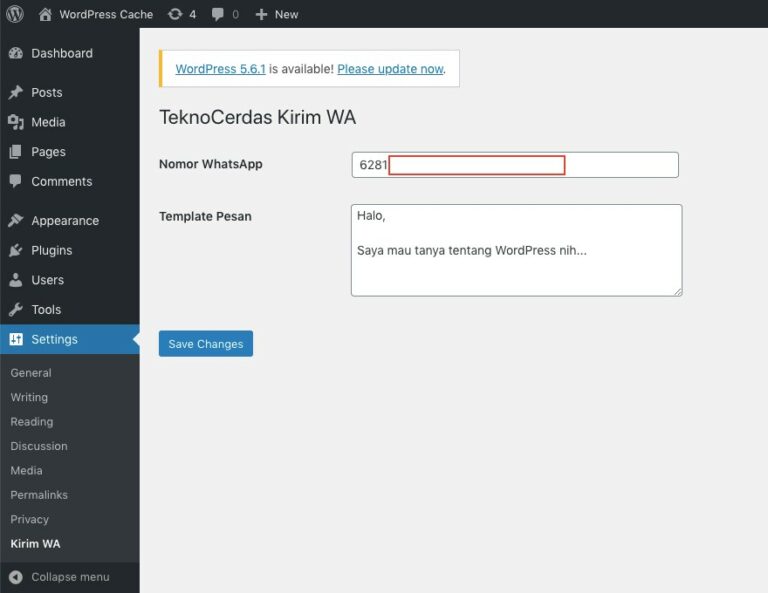The width and height of the screenshot is (768, 593).
Task: Select the Kirim WA submenu item
Action: [35, 544]
